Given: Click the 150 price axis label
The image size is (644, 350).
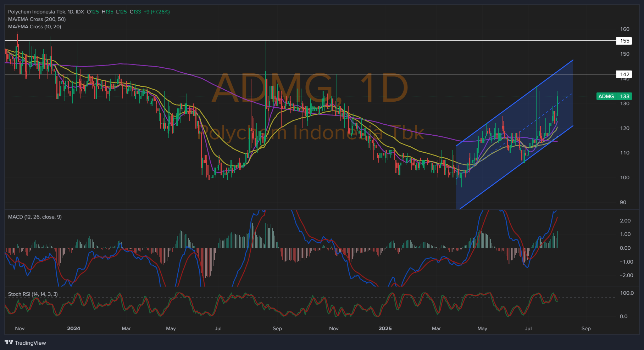Looking at the screenshot, I should (x=625, y=54).
